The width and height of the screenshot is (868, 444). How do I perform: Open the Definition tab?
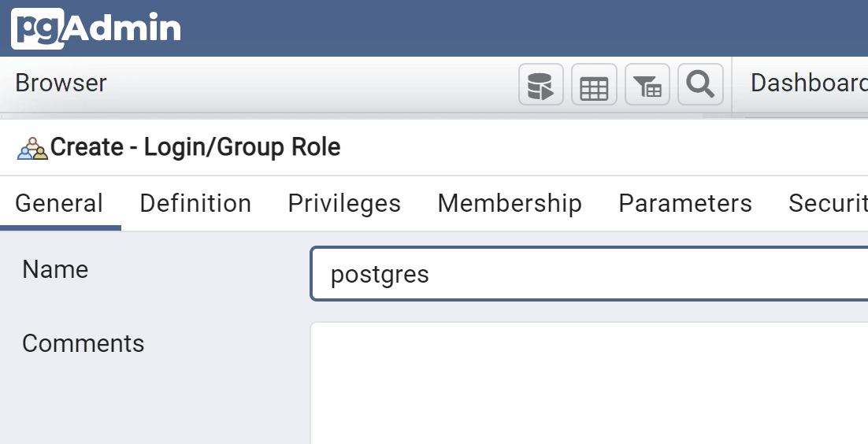(195, 204)
